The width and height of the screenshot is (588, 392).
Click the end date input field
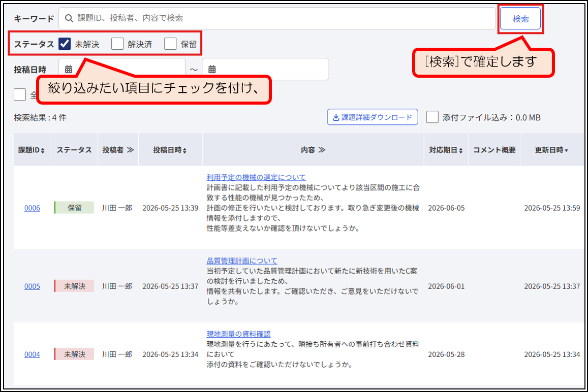click(x=265, y=69)
